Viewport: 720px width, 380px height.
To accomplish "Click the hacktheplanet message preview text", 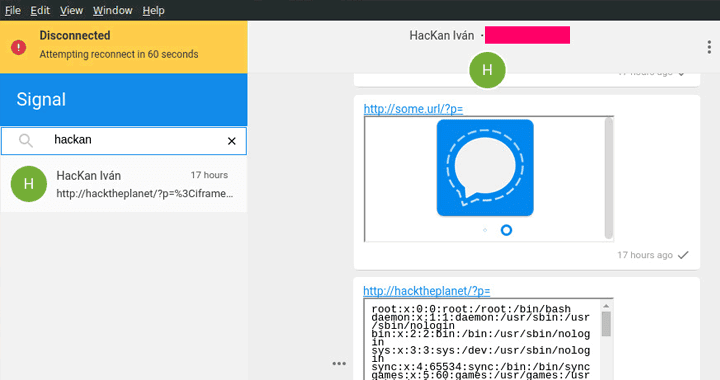I will pos(145,194).
